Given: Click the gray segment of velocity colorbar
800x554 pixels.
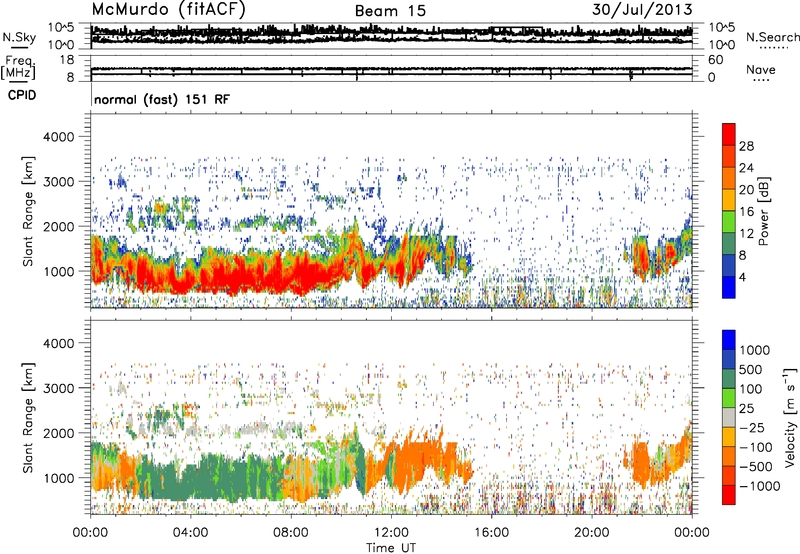Looking at the screenshot, I should (729, 418).
